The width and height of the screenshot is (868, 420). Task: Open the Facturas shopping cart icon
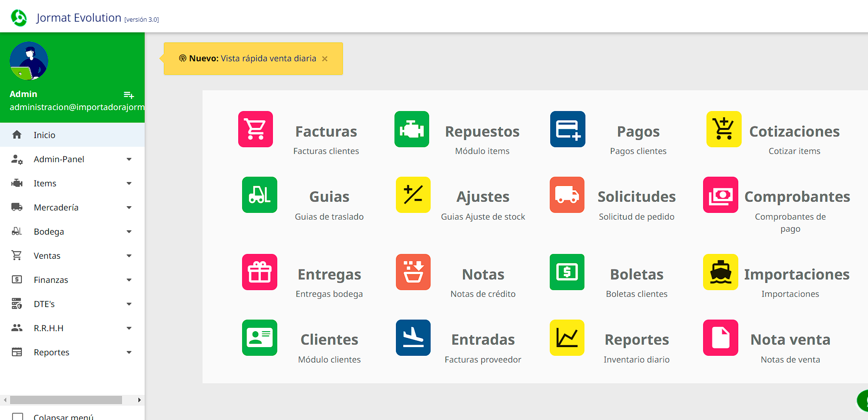click(x=256, y=129)
